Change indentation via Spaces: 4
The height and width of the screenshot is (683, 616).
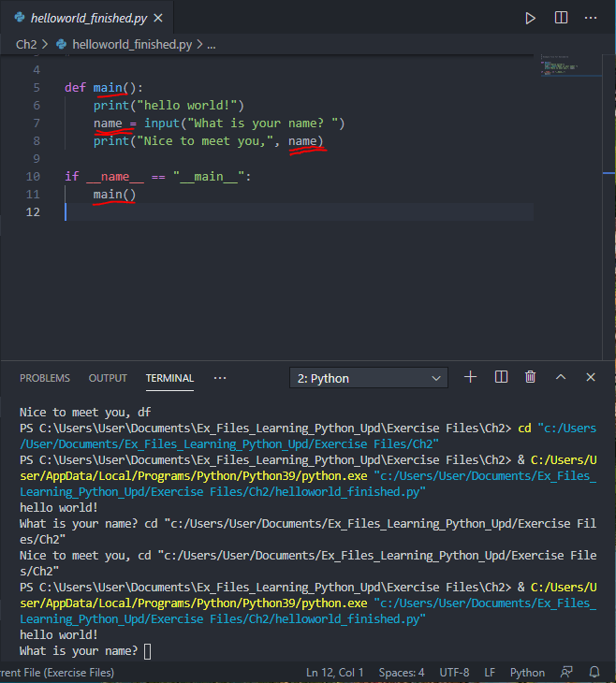(x=402, y=673)
